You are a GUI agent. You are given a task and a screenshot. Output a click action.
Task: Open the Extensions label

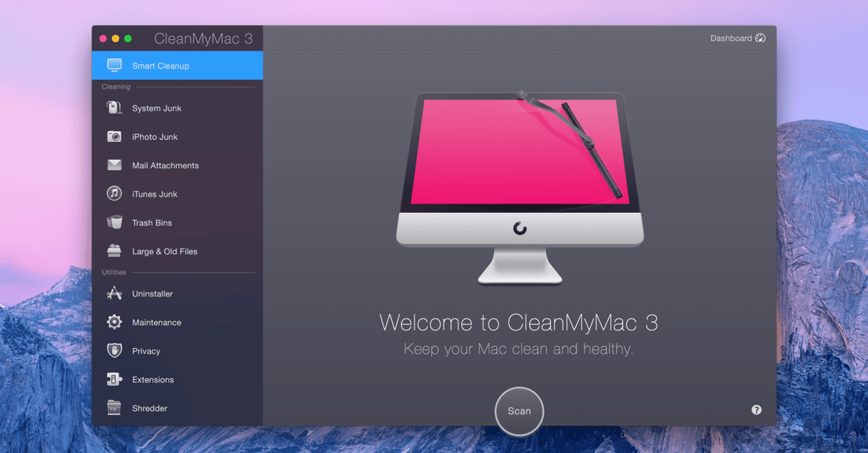pyautogui.click(x=153, y=380)
